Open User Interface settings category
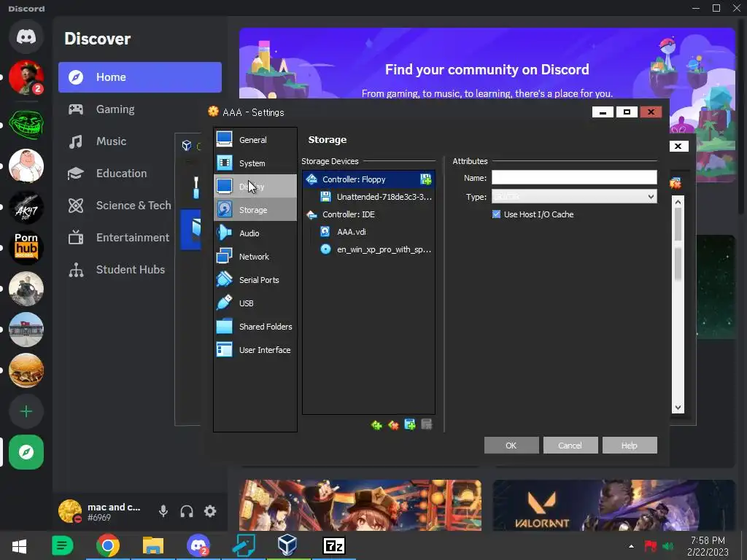Screen dimensions: 747x560 tap(255, 350)
